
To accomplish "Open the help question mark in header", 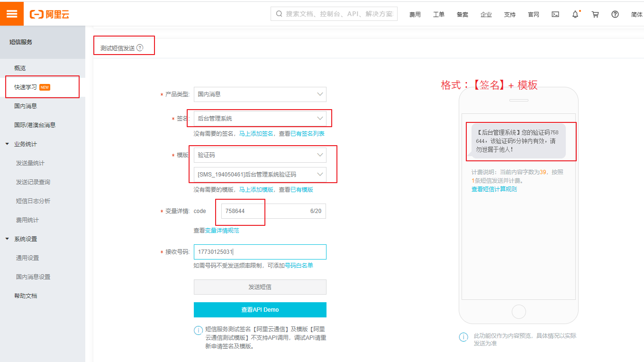I will [x=615, y=14].
